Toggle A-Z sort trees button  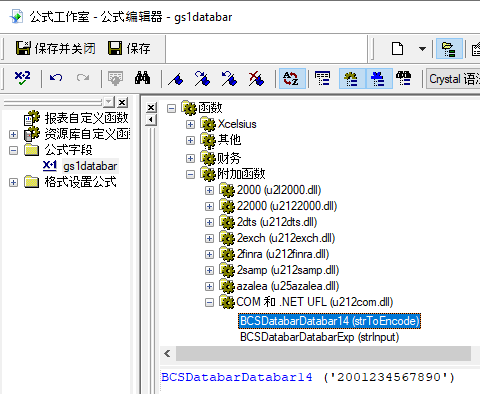[x=292, y=78]
